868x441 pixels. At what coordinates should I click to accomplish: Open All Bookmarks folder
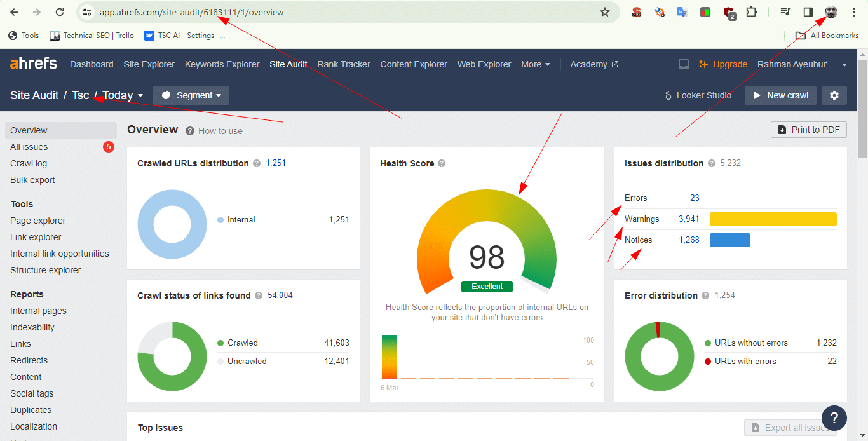[827, 36]
